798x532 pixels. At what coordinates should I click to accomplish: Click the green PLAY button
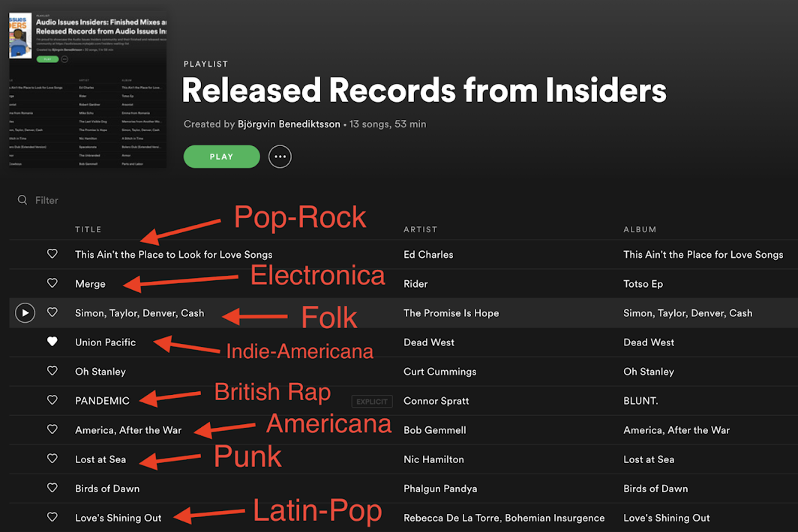pyautogui.click(x=221, y=157)
